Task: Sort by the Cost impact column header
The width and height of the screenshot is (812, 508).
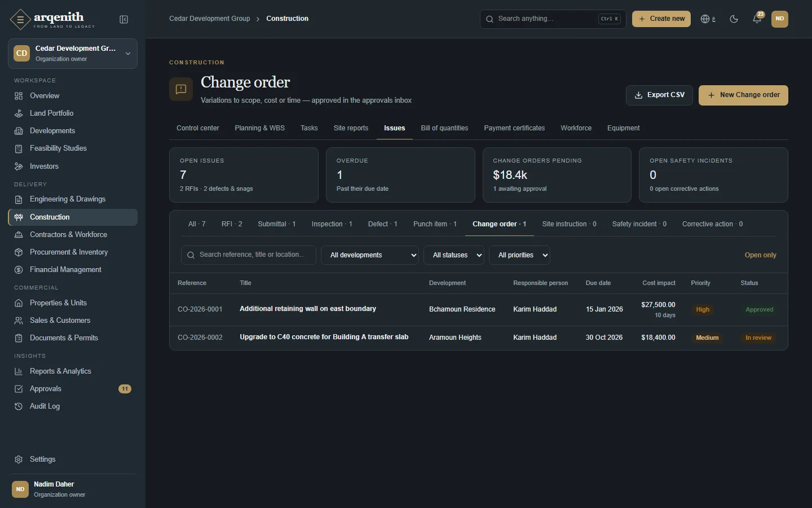Action: pyautogui.click(x=659, y=283)
